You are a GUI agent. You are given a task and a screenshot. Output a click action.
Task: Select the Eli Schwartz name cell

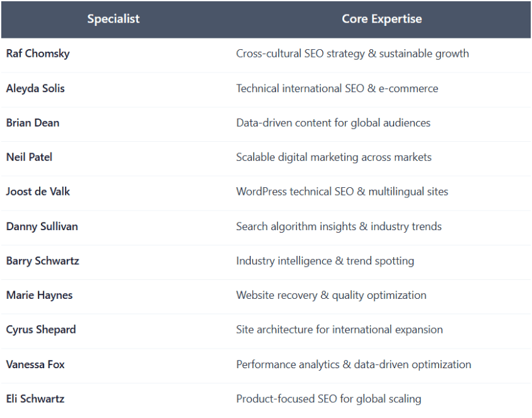35,398
